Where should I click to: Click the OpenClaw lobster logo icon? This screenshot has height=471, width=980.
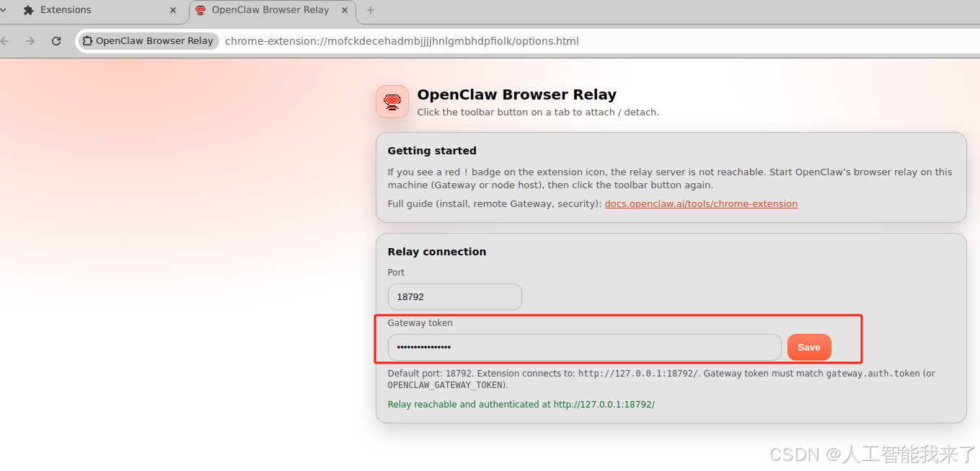[x=392, y=102]
